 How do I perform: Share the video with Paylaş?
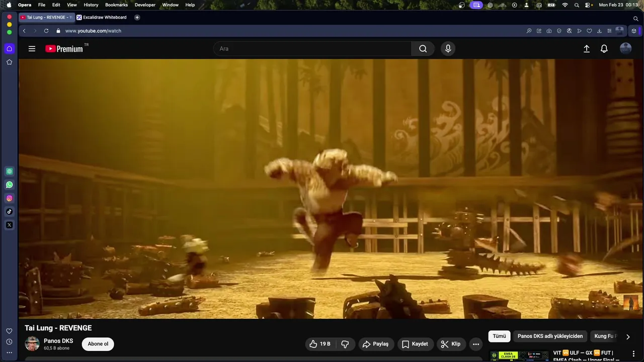(376, 344)
